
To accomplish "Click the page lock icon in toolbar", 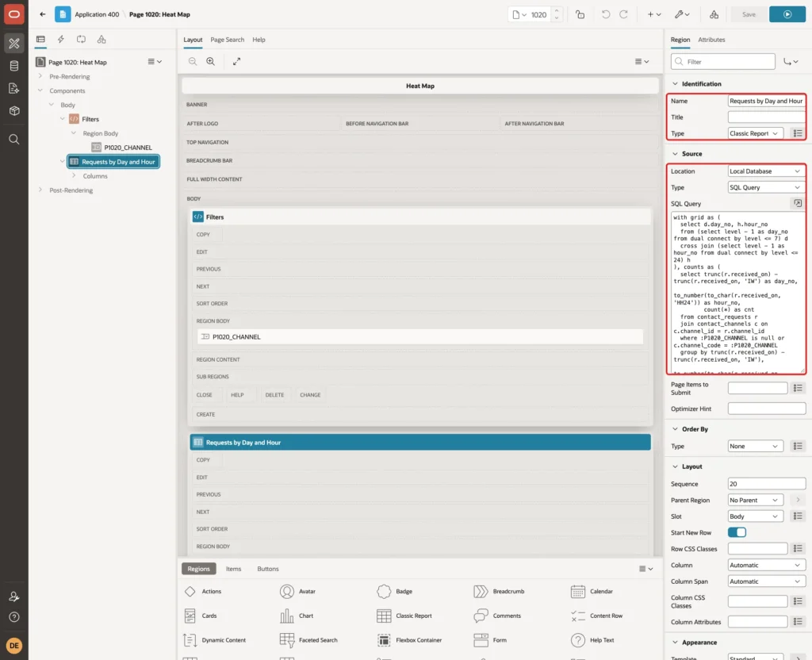I will [x=580, y=14].
